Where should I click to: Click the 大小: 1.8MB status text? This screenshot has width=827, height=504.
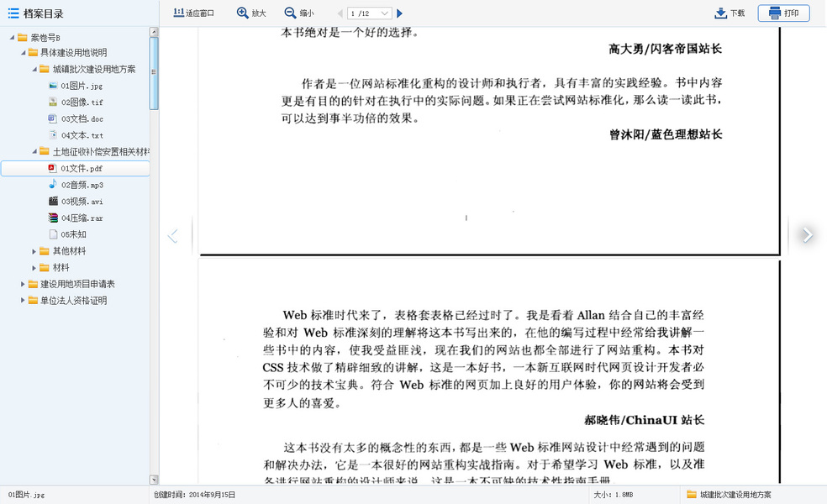tap(614, 495)
